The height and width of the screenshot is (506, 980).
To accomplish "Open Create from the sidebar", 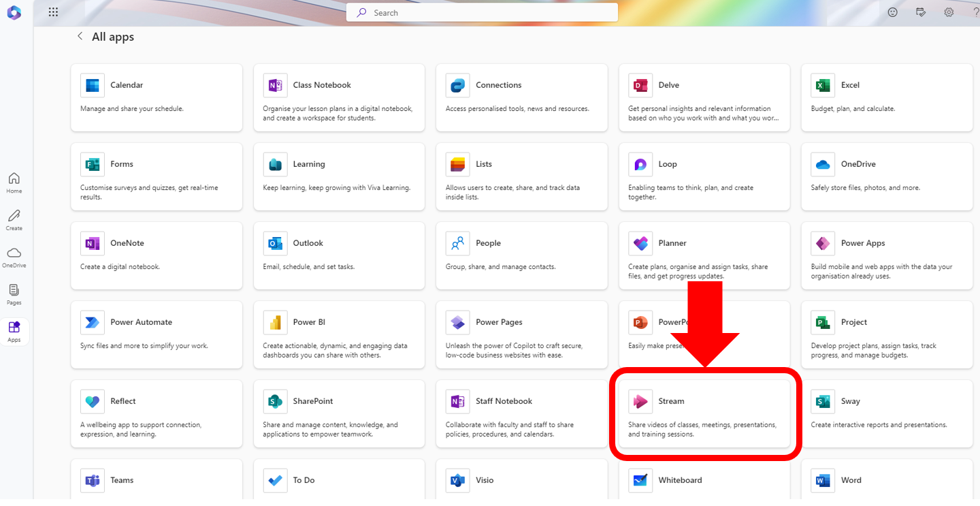I will [14, 219].
